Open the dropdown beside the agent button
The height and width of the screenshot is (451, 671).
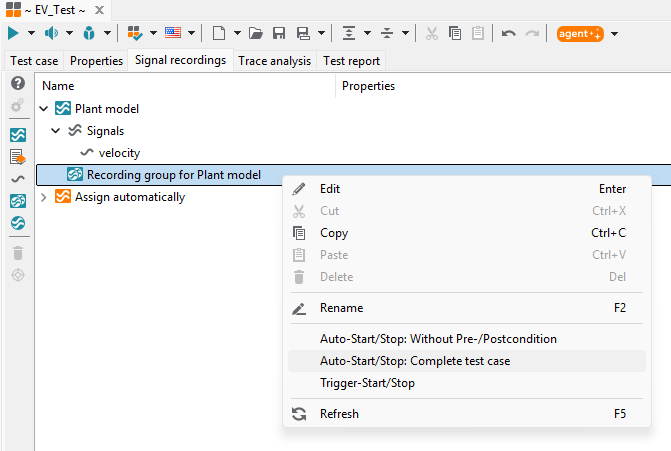click(615, 33)
